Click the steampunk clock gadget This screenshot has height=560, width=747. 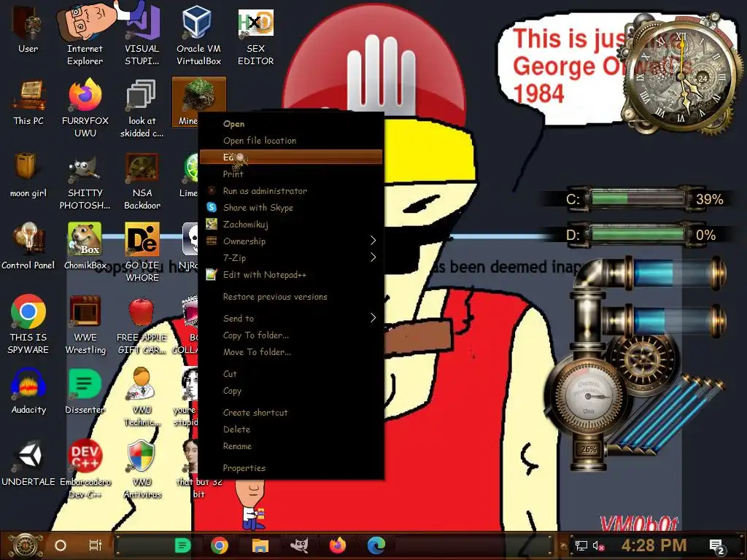682,76
